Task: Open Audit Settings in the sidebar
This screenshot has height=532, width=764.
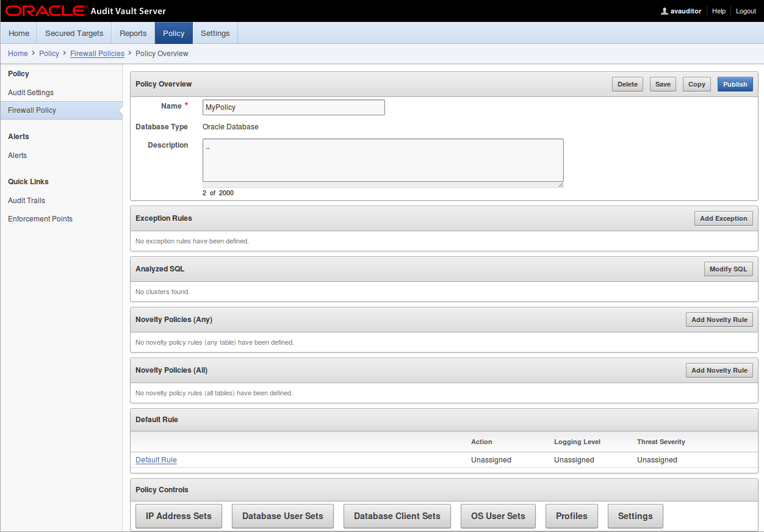Action: tap(31, 93)
